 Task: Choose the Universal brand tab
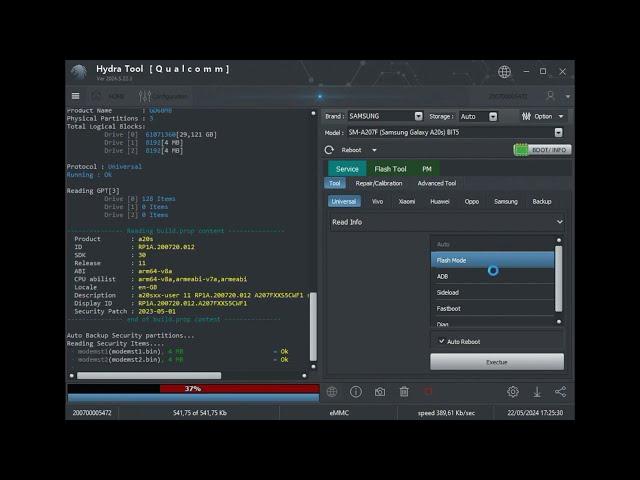344,201
